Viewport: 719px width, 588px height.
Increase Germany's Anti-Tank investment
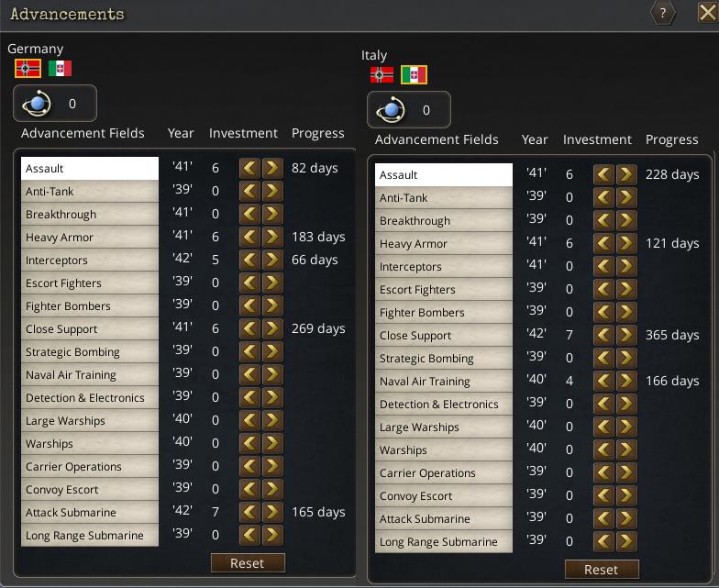tap(272, 191)
